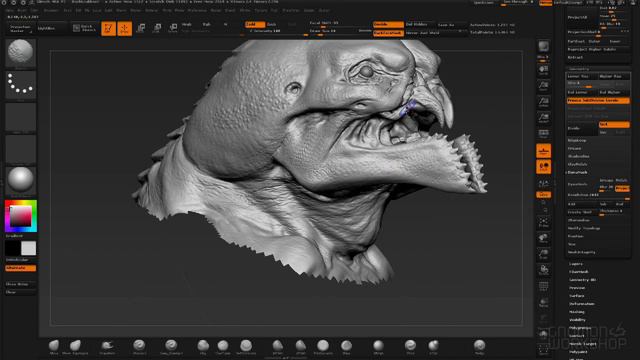The width and height of the screenshot is (640, 360).
Task: Toggle the Alternate button
Action: tap(20, 268)
